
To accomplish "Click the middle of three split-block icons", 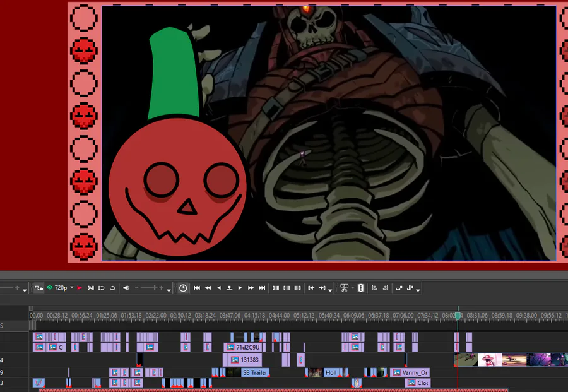I will [x=287, y=288].
